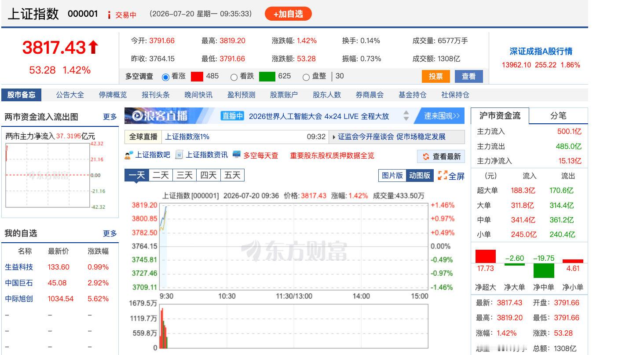
Task: Click the 主力净流入 15.13亿 value
Action: click(570, 161)
